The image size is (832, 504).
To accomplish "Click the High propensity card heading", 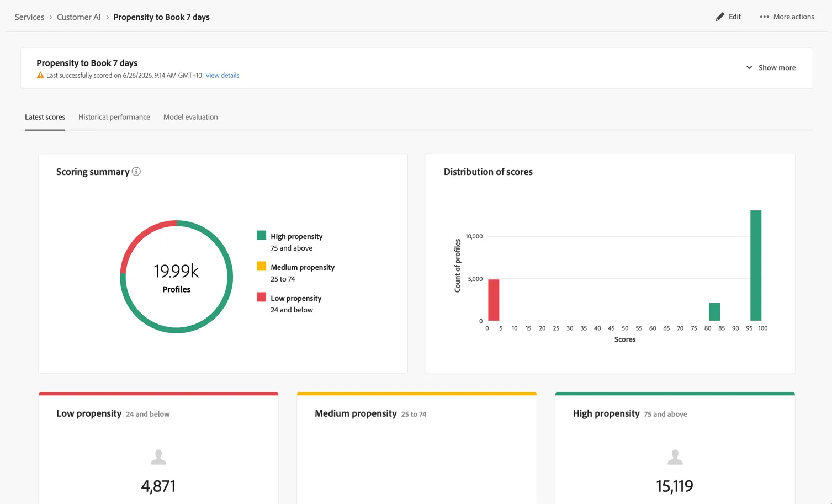I will 606,413.
